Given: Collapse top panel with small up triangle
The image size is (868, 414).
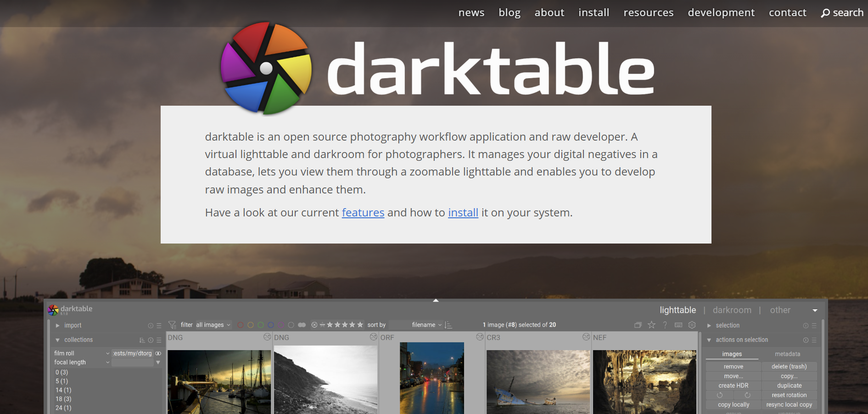Looking at the screenshot, I should coord(436,301).
